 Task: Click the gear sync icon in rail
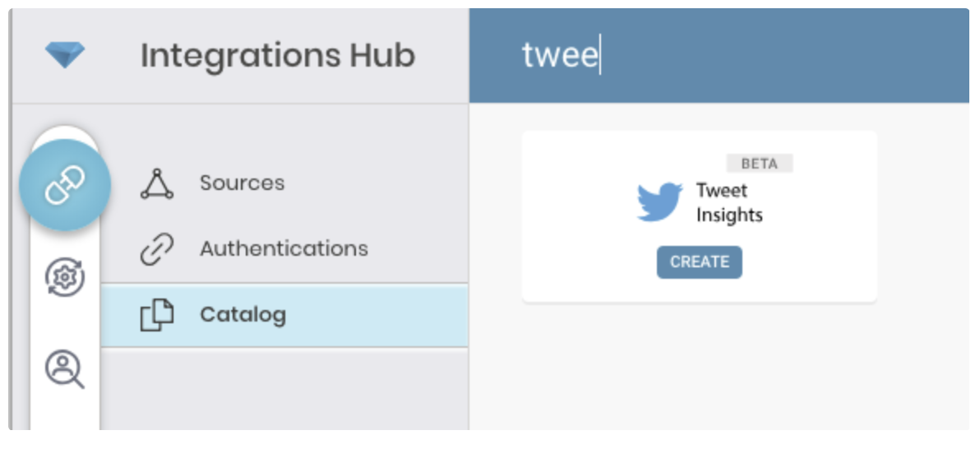point(65,279)
